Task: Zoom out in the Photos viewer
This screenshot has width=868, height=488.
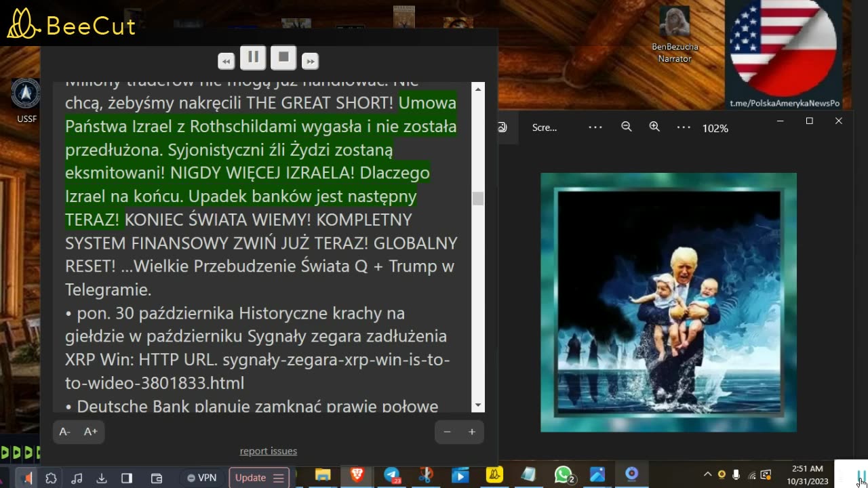Action: click(627, 127)
